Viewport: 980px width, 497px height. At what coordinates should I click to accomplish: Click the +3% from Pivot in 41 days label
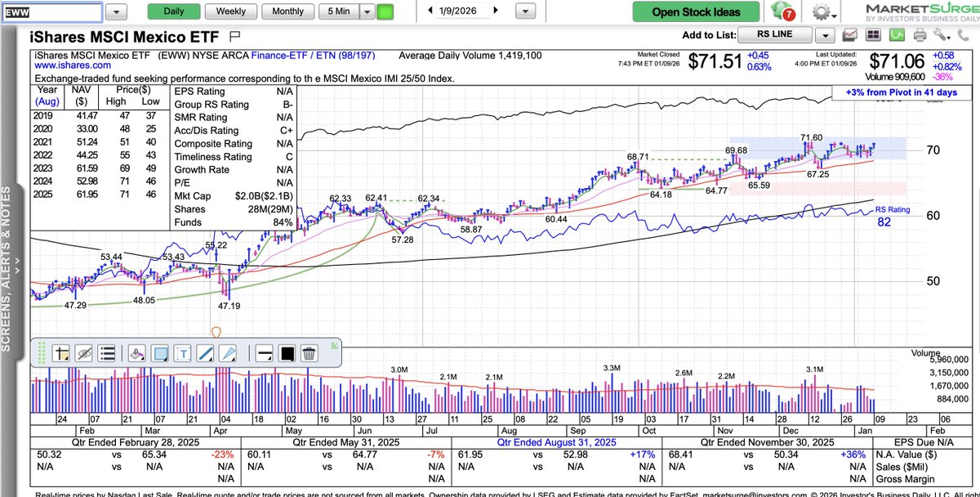coord(902,93)
